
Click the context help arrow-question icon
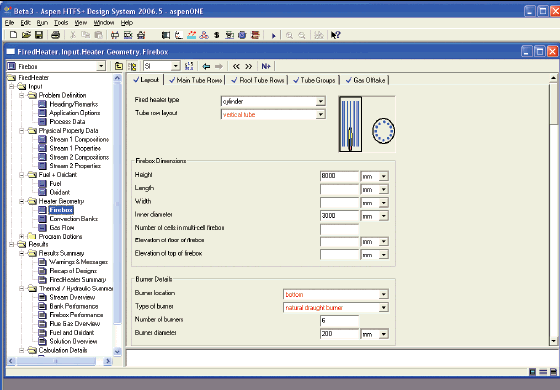point(336,35)
